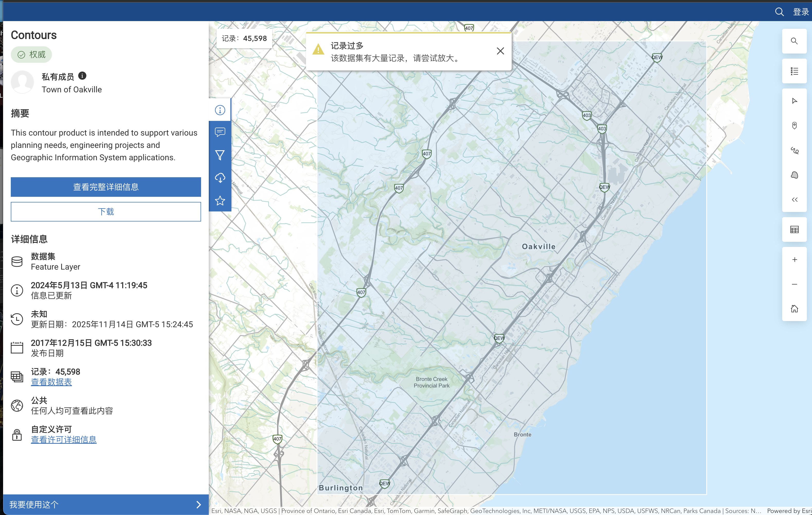Dismiss the 记录过多 warning notification

coord(500,51)
